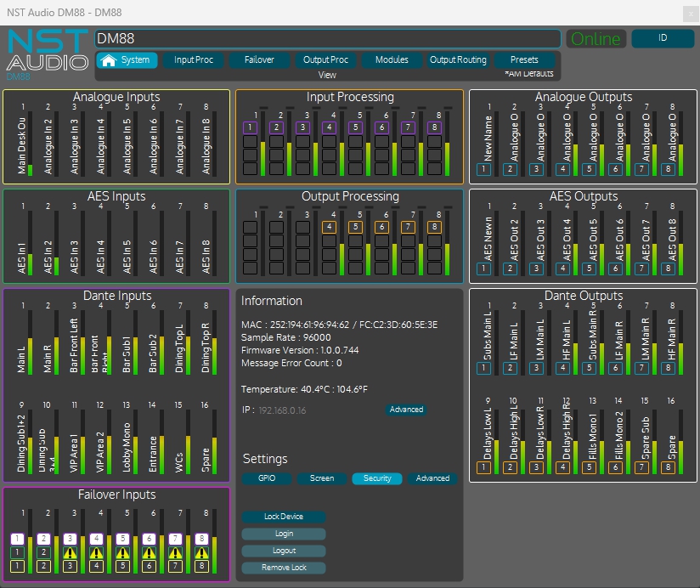
Task: Click the Analogue In 5 input channel
Action: click(127, 146)
